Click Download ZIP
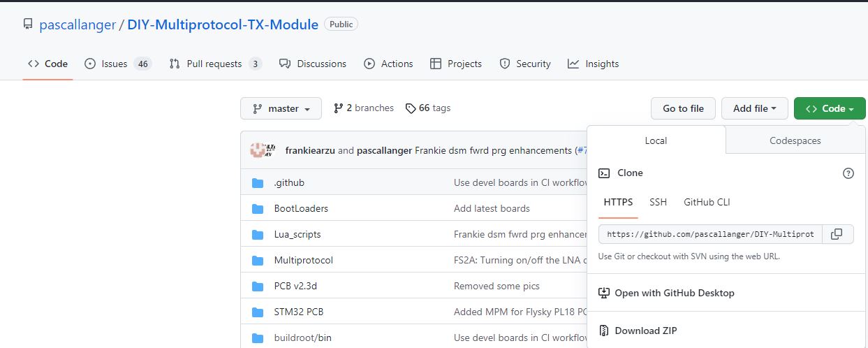Image resolution: width=868 pixels, height=348 pixels. 646,331
